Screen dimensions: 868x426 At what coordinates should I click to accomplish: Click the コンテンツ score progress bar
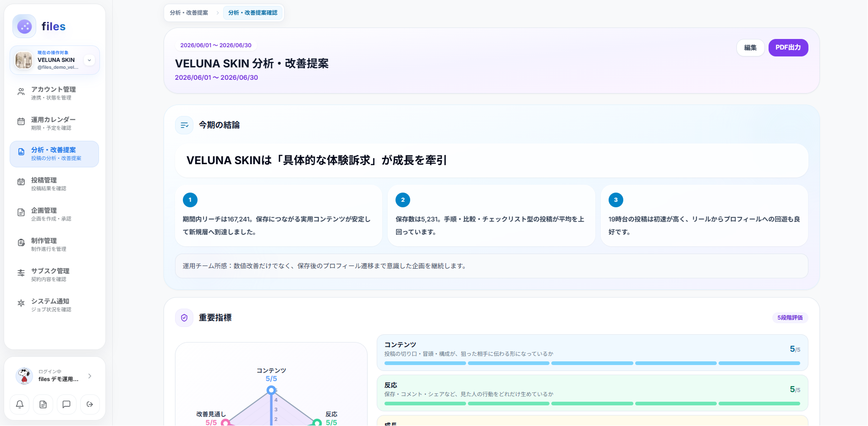click(x=592, y=363)
